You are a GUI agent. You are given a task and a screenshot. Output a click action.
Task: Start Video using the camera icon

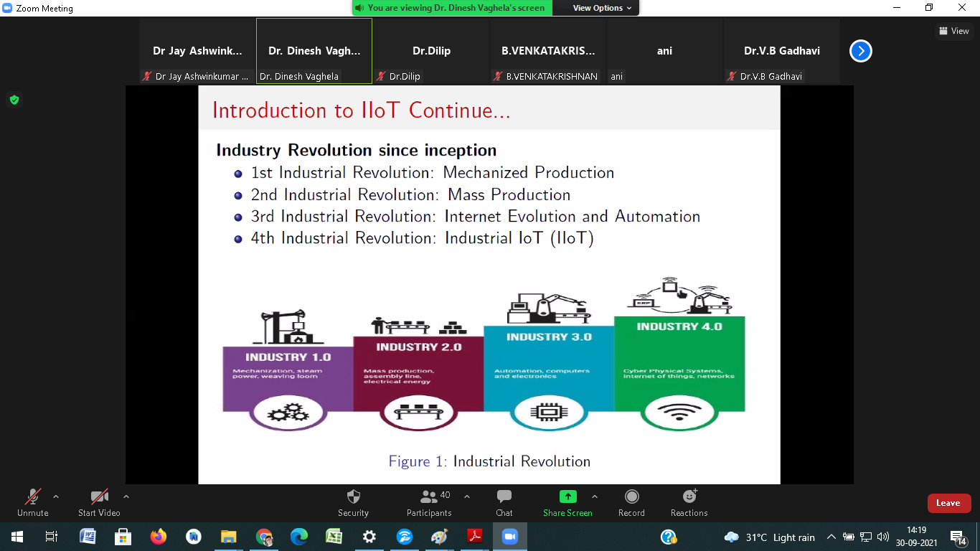[x=99, y=502]
